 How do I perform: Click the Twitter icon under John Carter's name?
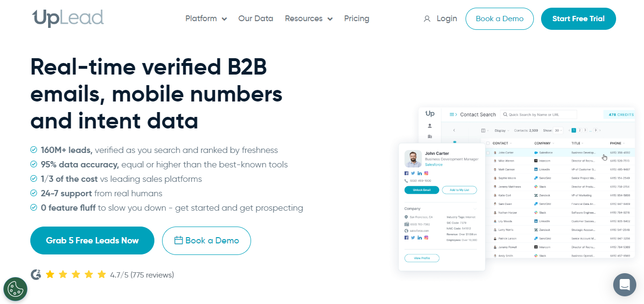413,173
